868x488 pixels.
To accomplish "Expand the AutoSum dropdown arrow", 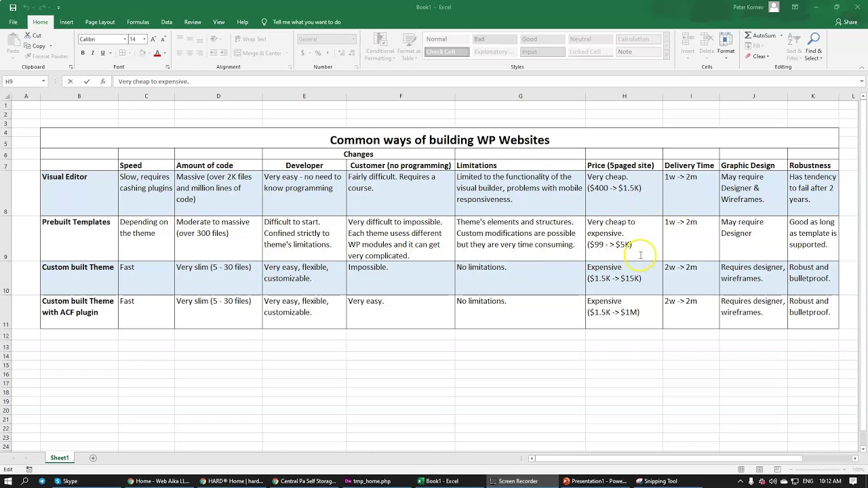I will [781, 35].
